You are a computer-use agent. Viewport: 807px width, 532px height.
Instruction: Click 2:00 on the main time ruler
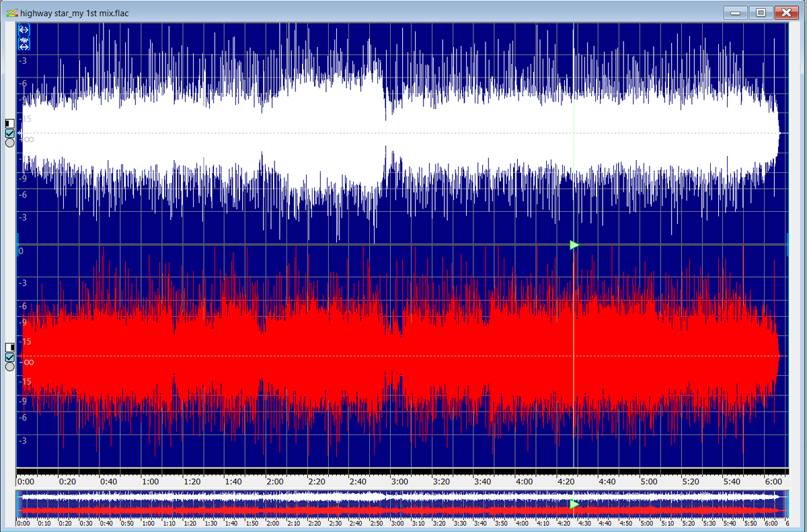[275, 482]
